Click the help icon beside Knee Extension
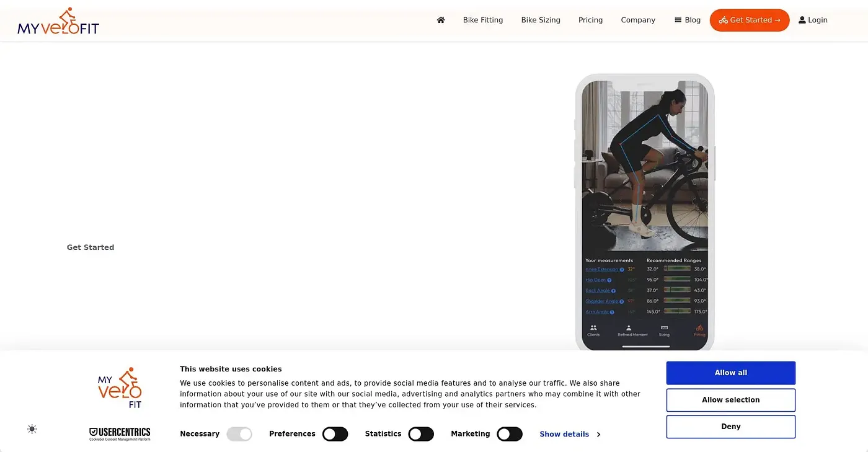 (622, 270)
